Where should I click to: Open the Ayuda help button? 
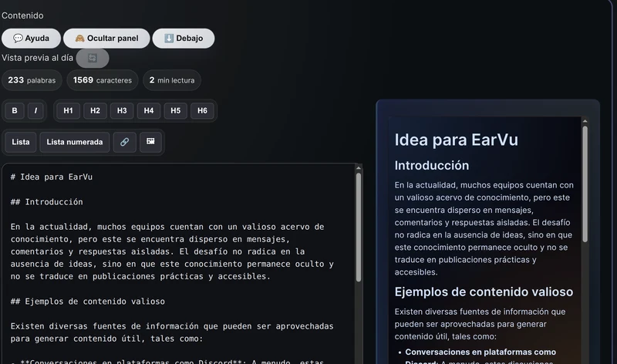[x=31, y=38]
